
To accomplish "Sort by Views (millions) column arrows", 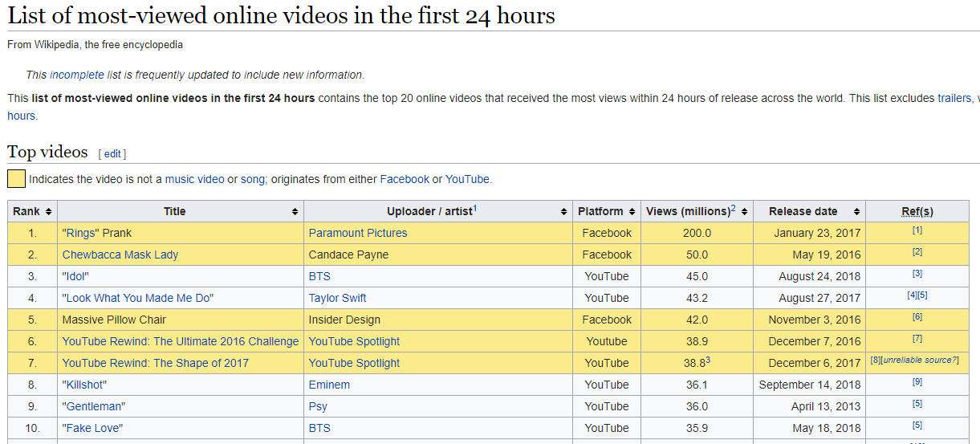I will [745, 212].
